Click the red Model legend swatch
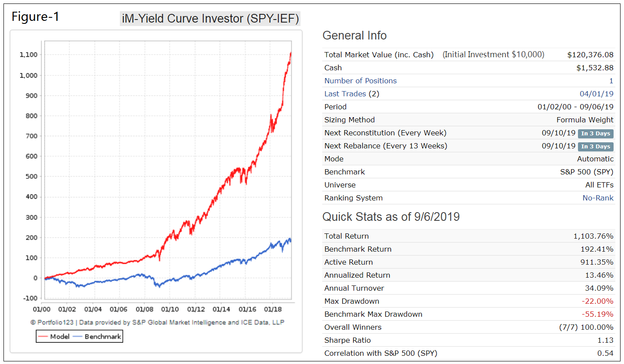Screen dimensions: 624x364 pyautogui.click(x=43, y=336)
